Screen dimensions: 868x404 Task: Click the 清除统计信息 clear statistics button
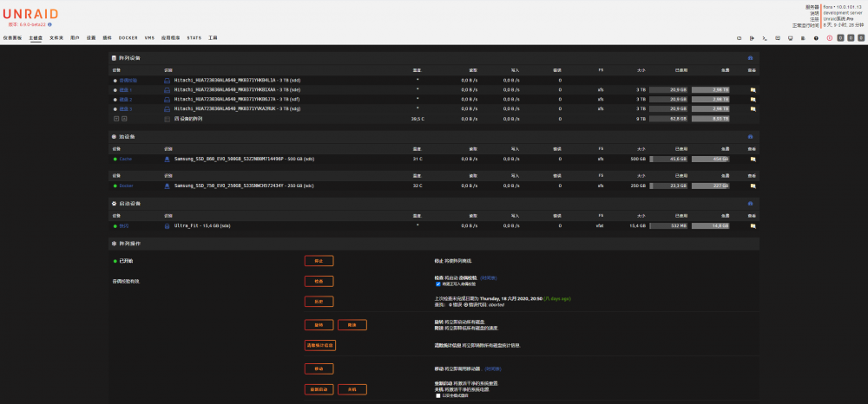coord(320,345)
